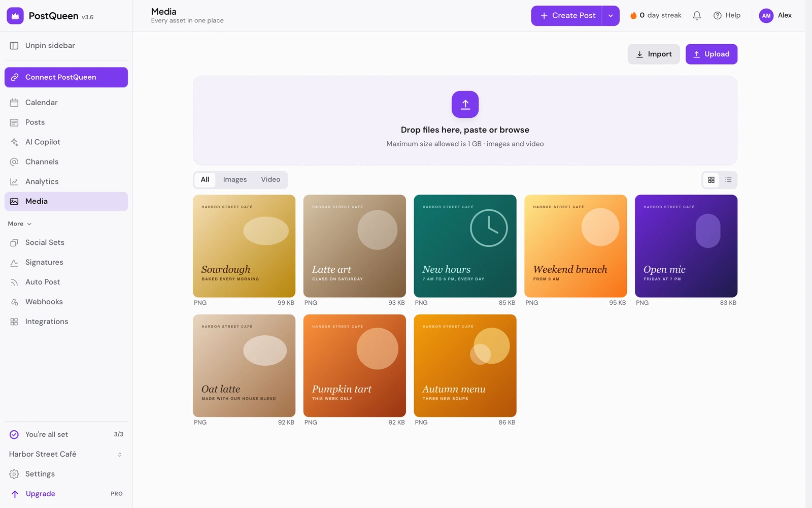812x508 pixels.
Task: Open the Sourdough image thumbnail
Action: (x=244, y=246)
